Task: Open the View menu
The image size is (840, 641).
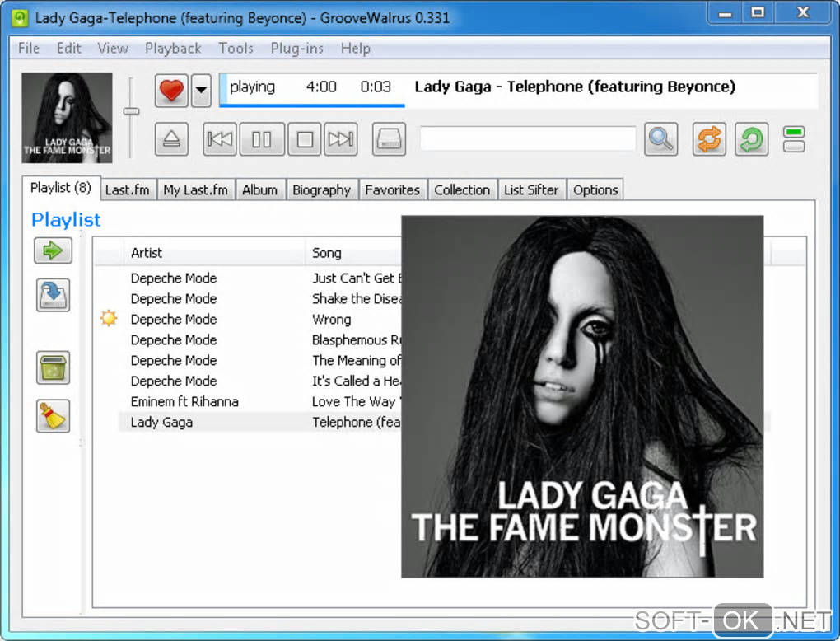Action: click(x=113, y=49)
